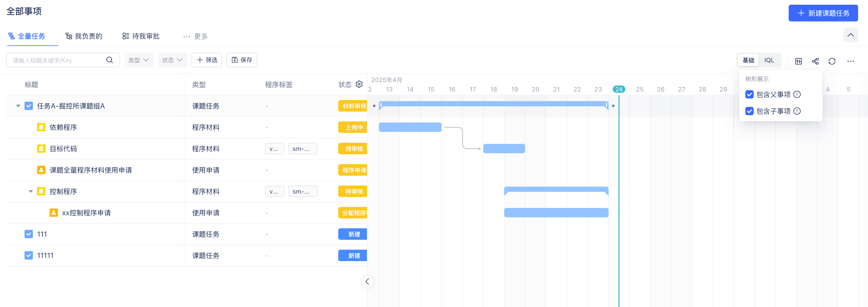868x307 pixels.
Task: Click the search magnifier icon
Action: click(x=110, y=60)
